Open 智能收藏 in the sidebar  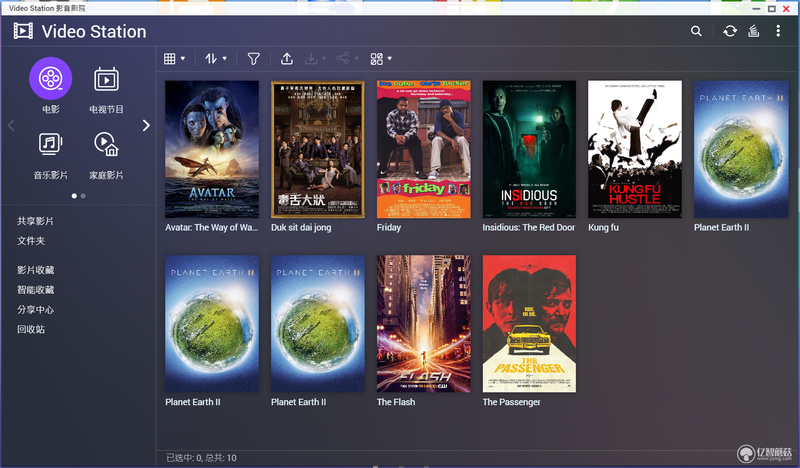35,290
